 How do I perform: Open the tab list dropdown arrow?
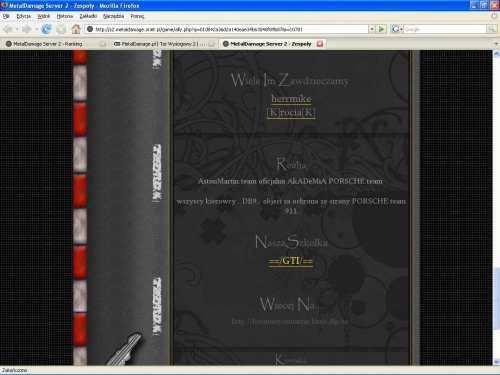pos(496,44)
